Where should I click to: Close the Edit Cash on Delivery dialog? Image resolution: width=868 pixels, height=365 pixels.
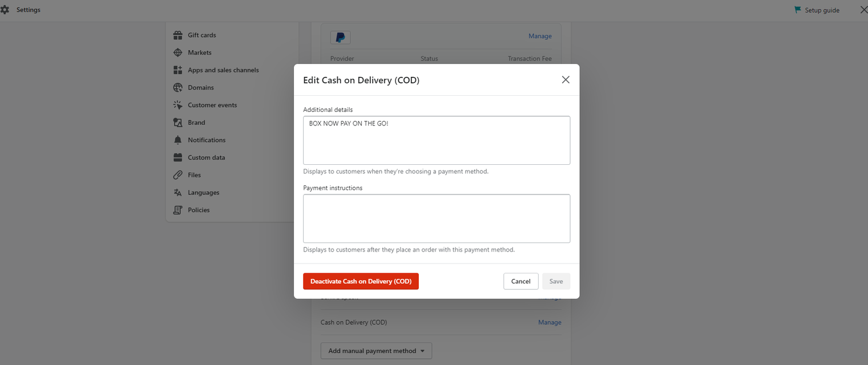click(x=566, y=80)
